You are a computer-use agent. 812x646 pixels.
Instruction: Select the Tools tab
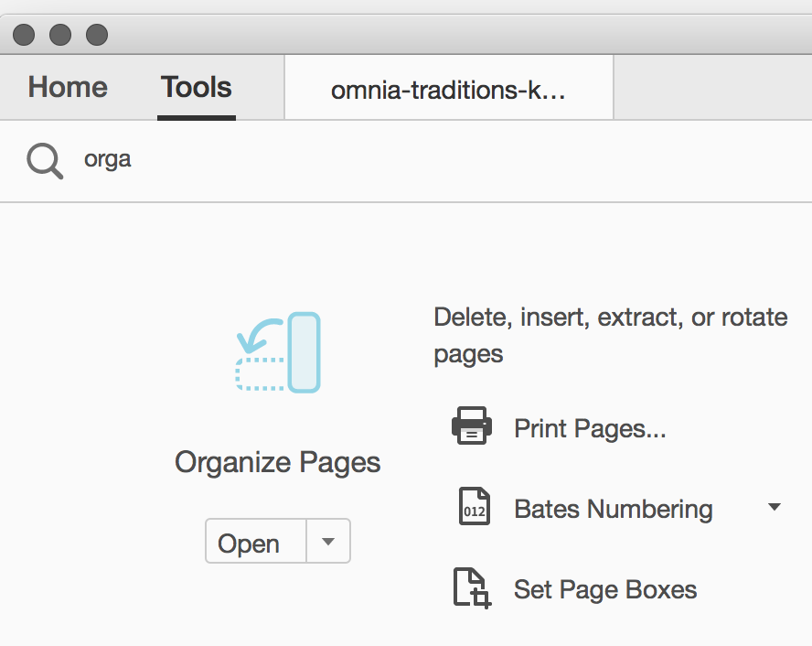pyautogui.click(x=197, y=88)
